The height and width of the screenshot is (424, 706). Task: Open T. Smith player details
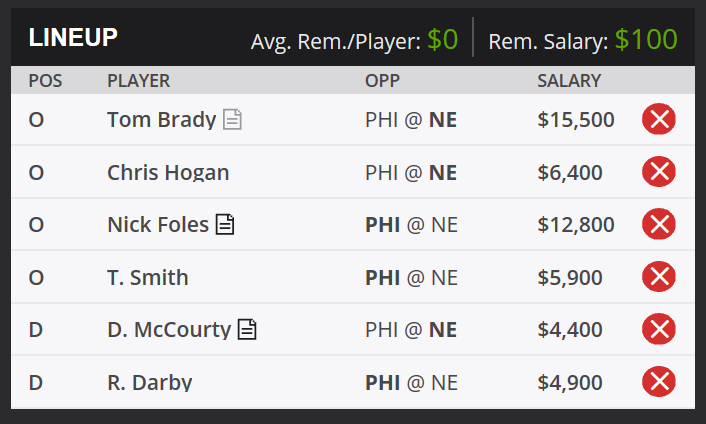click(148, 277)
